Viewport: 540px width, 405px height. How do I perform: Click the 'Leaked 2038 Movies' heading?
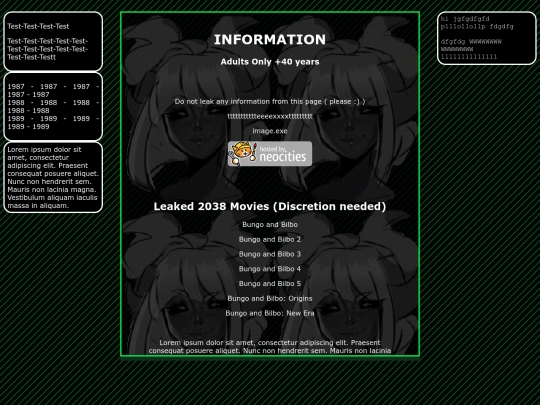270,206
